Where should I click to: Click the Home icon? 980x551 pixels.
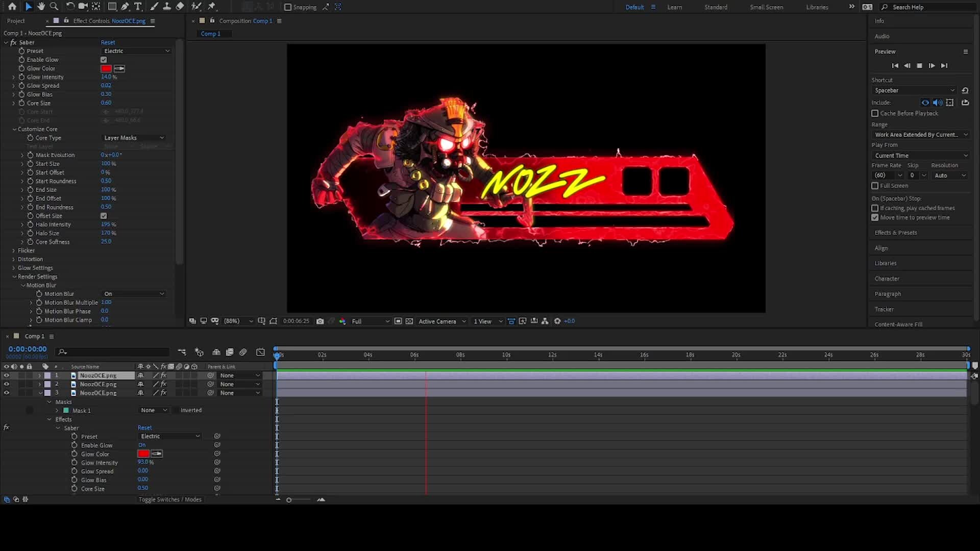coord(12,7)
